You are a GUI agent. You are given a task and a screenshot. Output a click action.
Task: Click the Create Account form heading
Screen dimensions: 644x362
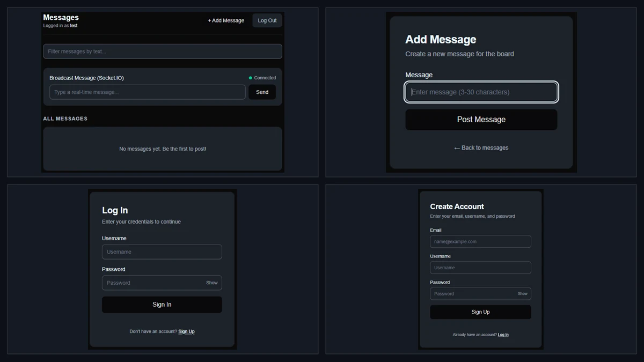coord(457,206)
